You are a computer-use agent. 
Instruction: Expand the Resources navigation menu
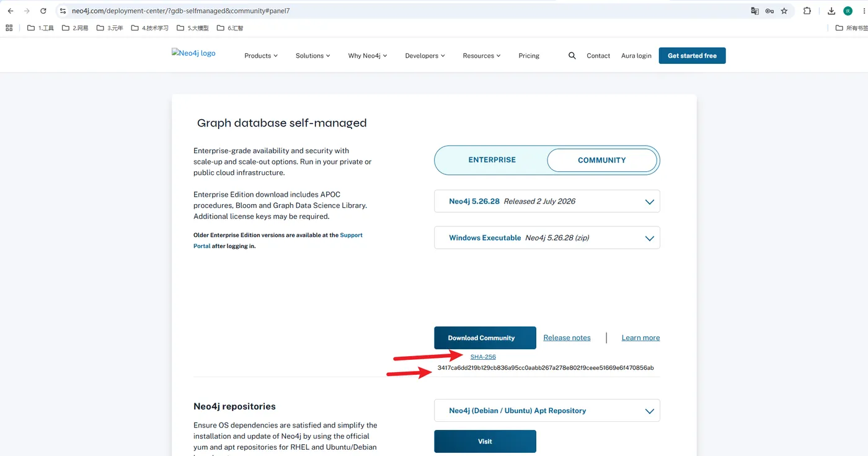coord(482,56)
